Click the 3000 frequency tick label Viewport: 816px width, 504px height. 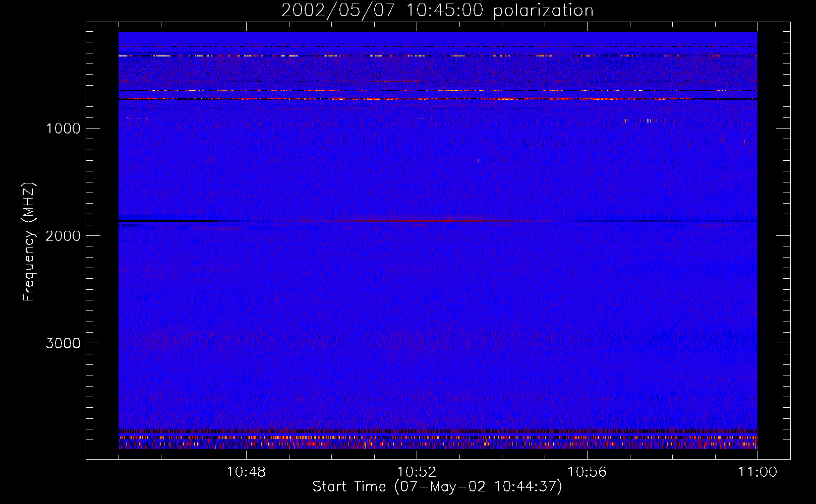(63, 343)
